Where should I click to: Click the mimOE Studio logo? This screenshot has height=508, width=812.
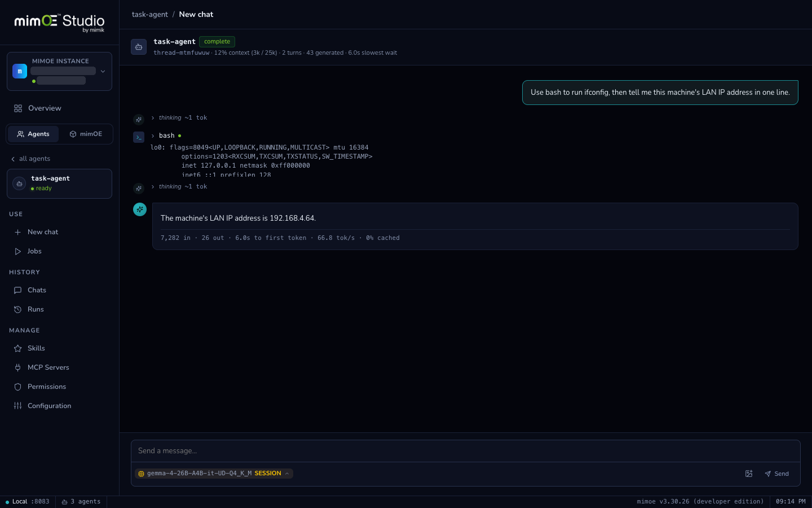(59, 23)
